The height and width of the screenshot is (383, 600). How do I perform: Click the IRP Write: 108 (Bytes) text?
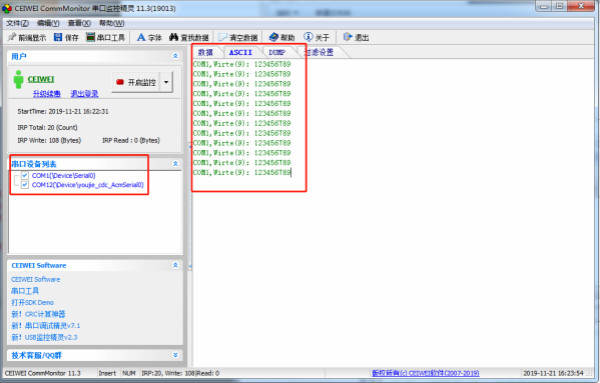pyautogui.click(x=49, y=140)
